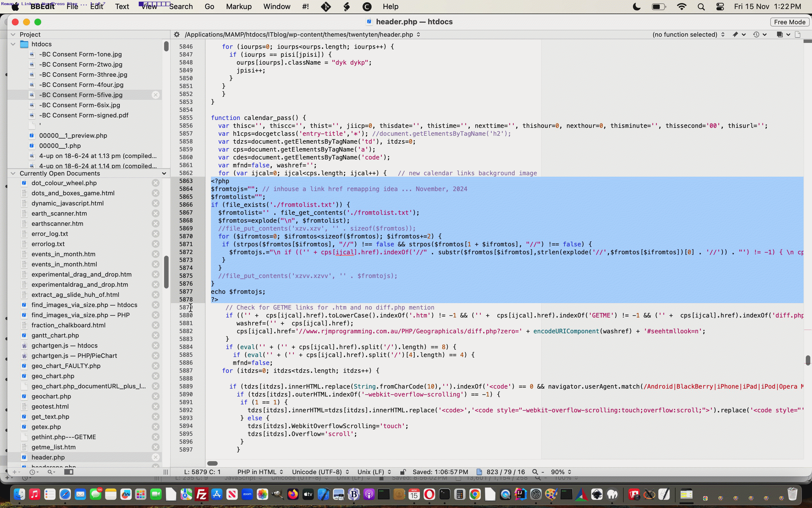Click the blank document icon in the navigation bar
Viewport: 812px width, 508px height.
tap(798, 35)
